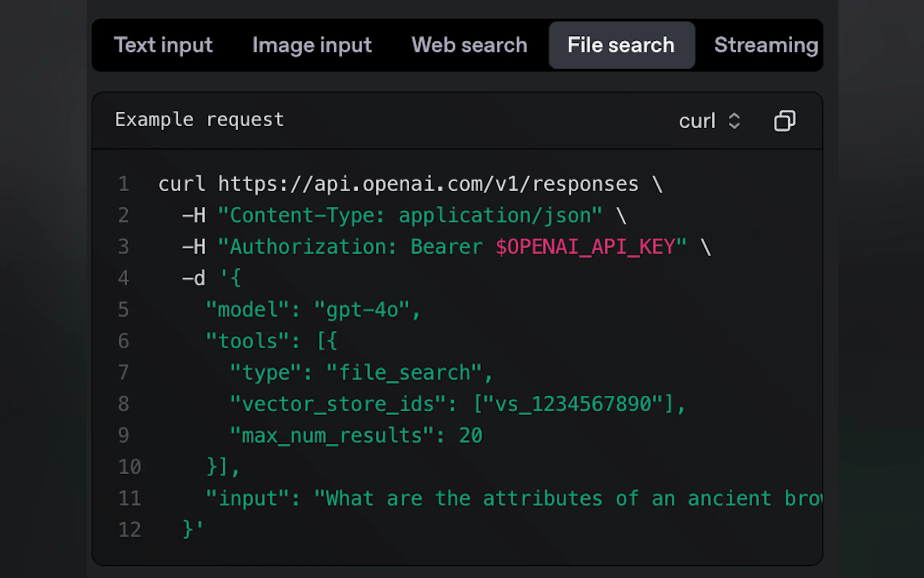The width and height of the screenshot is (924, 578).
Task: Copy the example request code
Action: pyautogui.click(x=785, y=121)
